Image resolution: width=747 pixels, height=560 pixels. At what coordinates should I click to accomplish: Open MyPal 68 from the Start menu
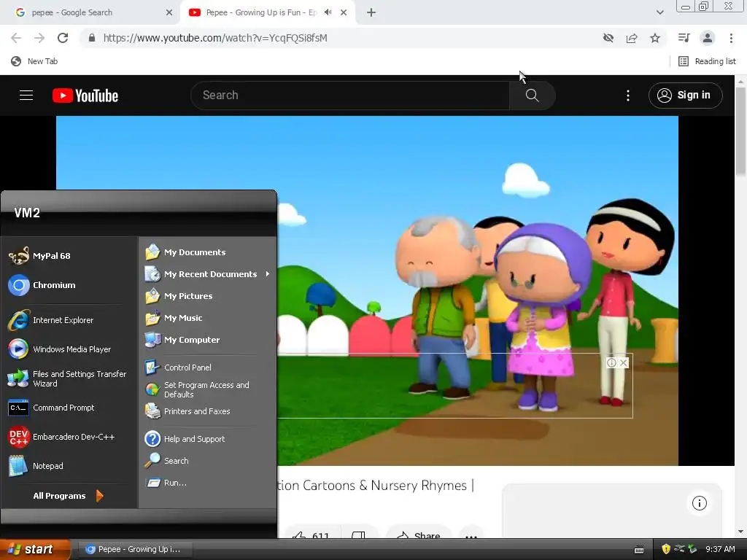click(x=41, y=256)
